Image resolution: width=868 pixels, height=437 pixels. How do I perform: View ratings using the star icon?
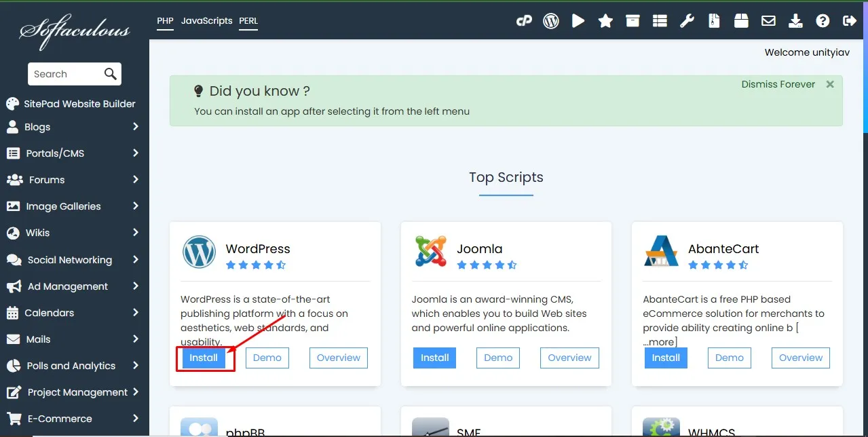tap(605, 20)
